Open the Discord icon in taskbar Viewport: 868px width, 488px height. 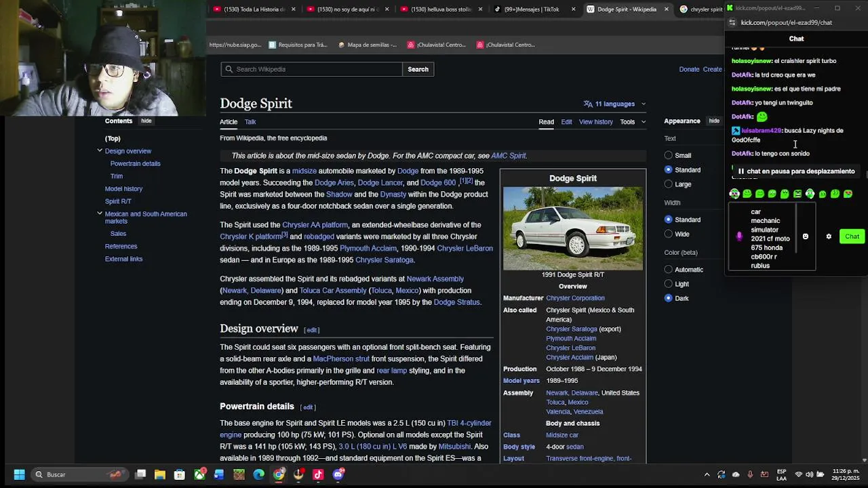click(338, 474)
